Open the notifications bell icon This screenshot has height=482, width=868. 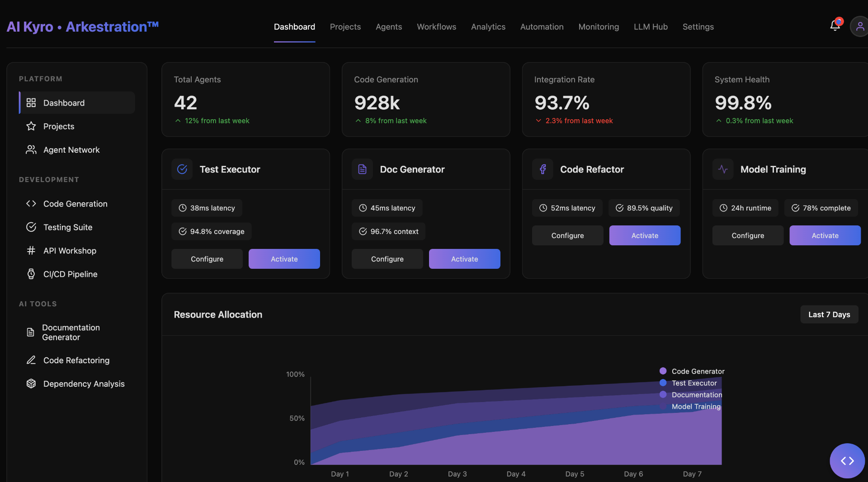coord(835,26)
